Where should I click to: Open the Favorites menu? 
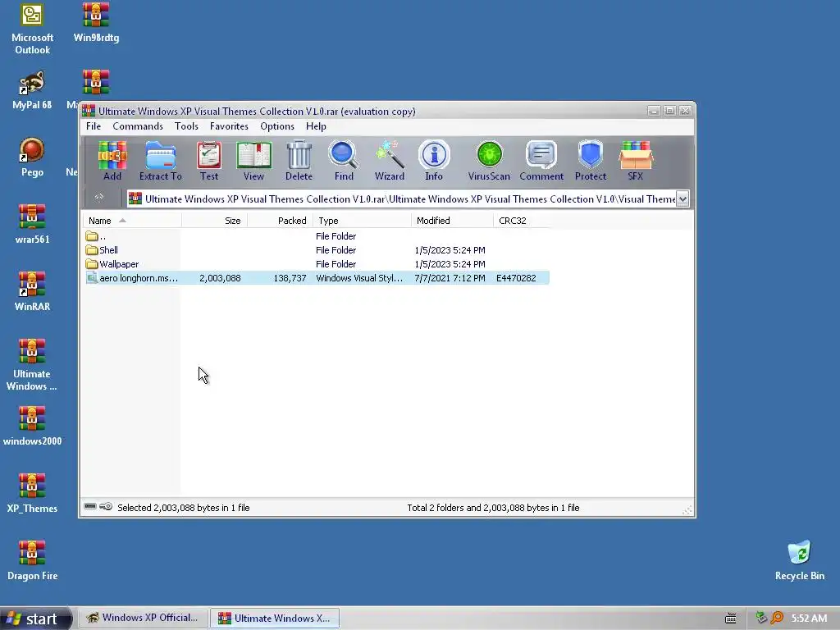[229, 126]
